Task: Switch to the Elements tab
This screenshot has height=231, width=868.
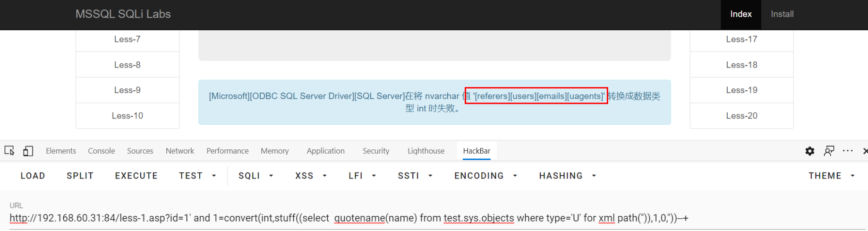Action: click(61, 151)
